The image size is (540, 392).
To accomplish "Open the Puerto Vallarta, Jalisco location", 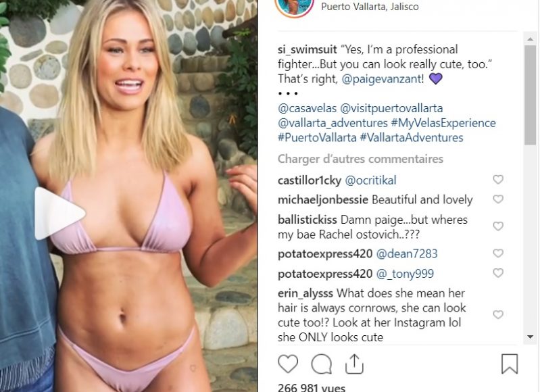I will pos(370,7).
